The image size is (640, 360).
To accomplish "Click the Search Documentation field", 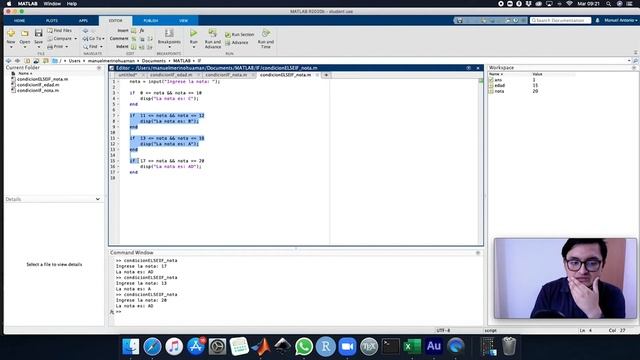I will pos(560,20).
